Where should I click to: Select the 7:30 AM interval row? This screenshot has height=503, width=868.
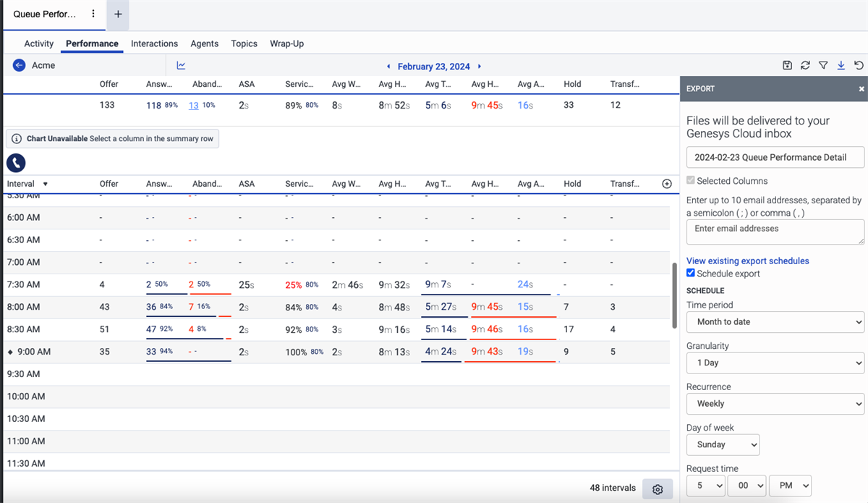click(336, 284)
